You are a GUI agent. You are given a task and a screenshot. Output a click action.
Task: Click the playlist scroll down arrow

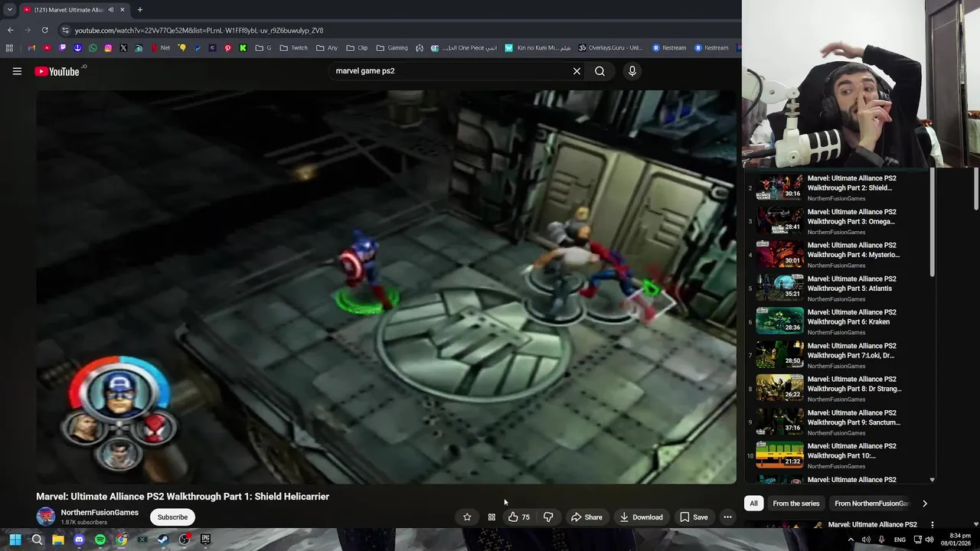[932, 480]
